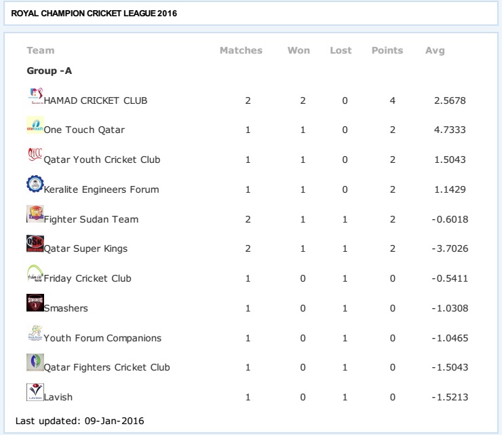The width and height of the screenshot is (504, 435).
Task: Click the QSK Qatar Super Kings logo
Action: (x=35, y=244)
